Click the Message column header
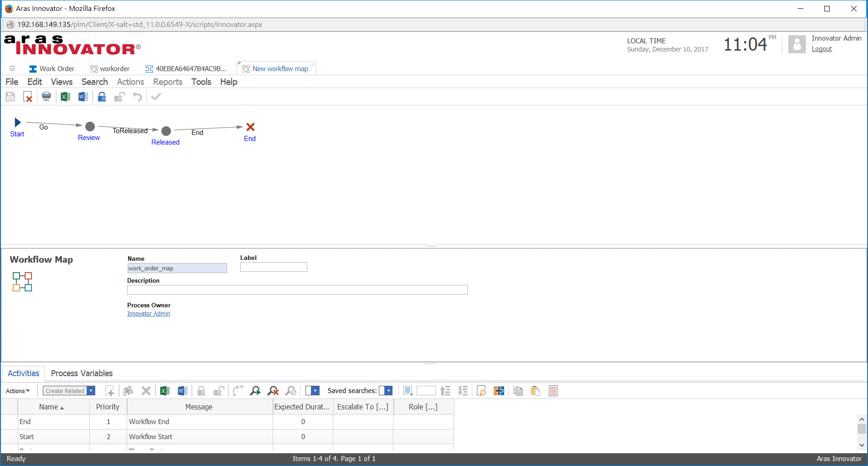The height and width of the screenshot is (466, 868). pyautogui.click(x=199, y=407)
